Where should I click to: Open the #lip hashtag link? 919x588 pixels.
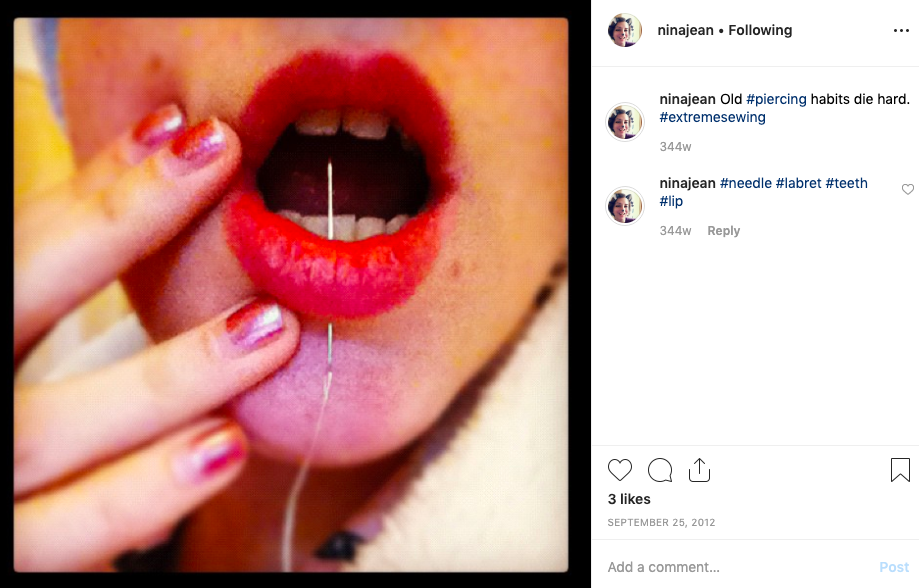coord(671,201)
